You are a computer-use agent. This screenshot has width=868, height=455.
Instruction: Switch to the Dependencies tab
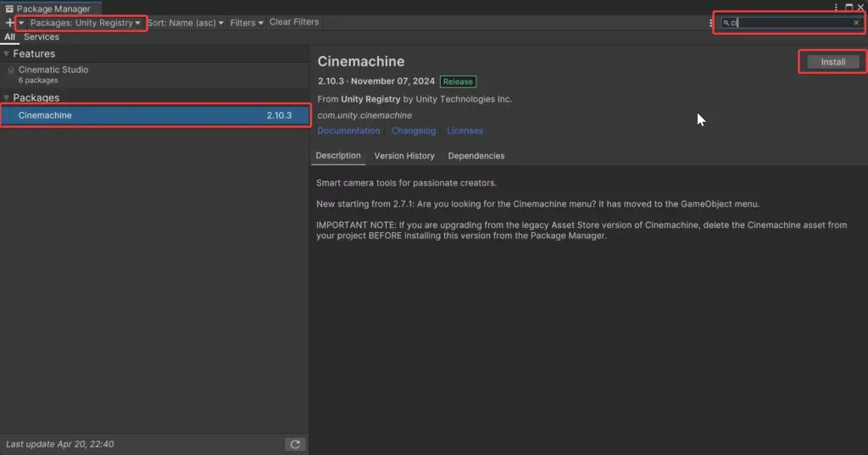(476, 156)
